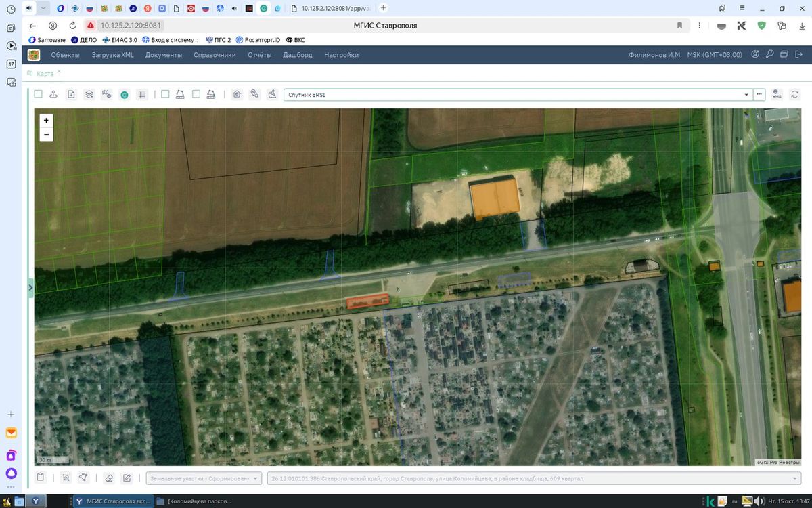
Task: Open a new browser tab
Action: tap(384, 8)
